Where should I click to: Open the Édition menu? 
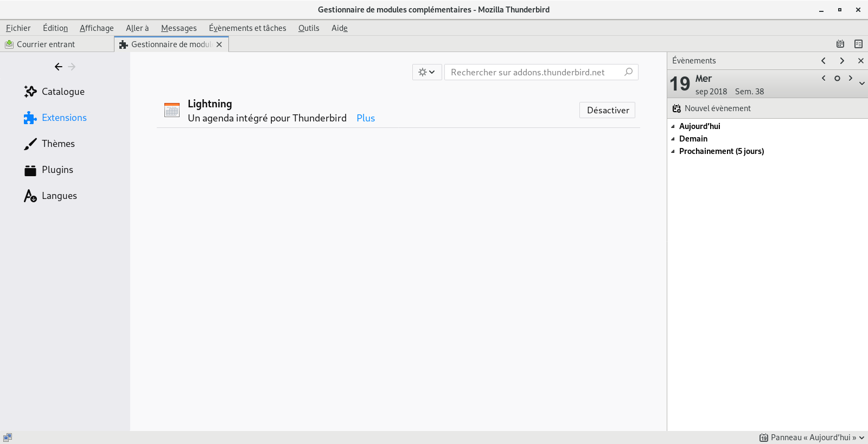pyautogui.click(x=55, y=28)
